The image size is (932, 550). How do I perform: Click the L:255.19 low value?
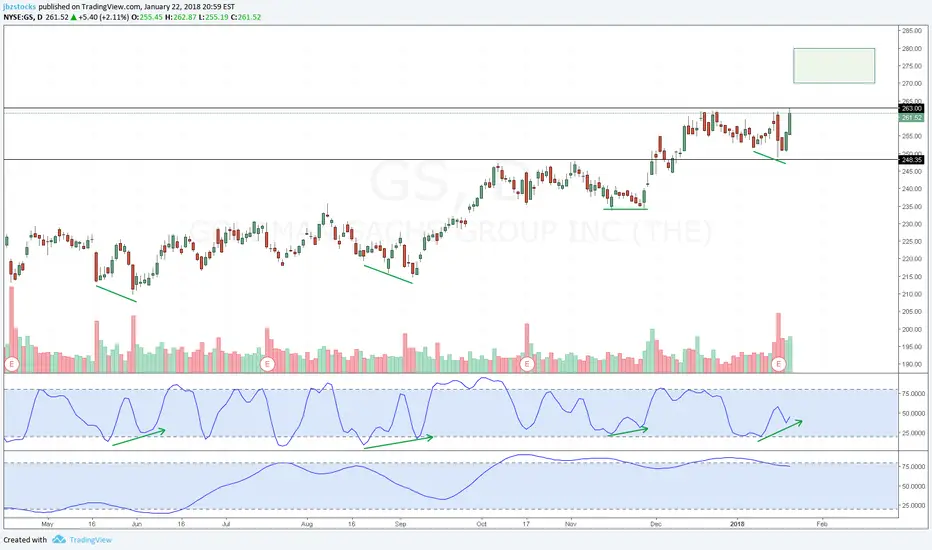point(214,17)
